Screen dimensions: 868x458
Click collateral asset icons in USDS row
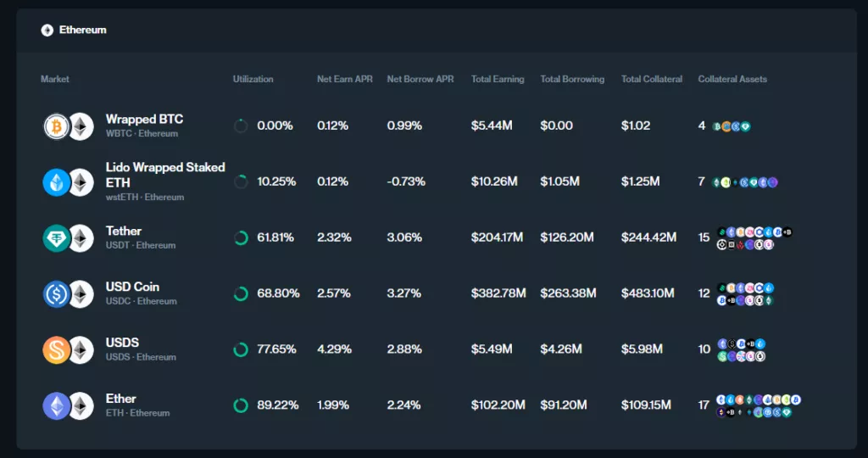pos(741,350)
